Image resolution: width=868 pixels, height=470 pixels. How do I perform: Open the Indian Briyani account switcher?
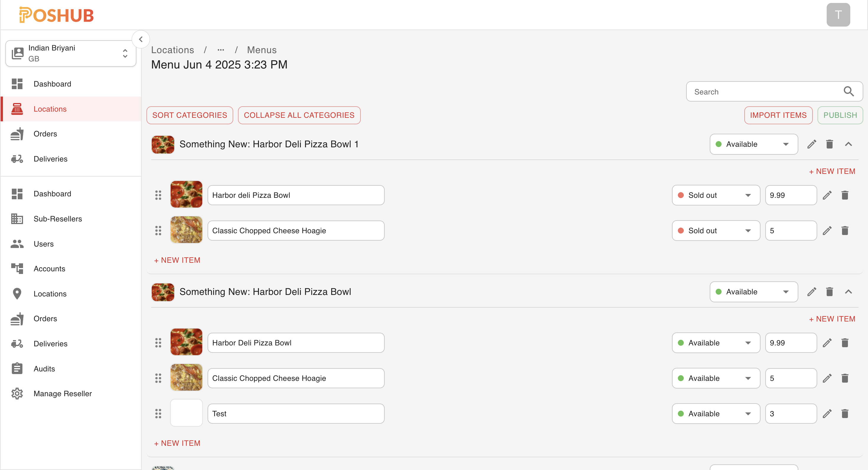click(71, 53)
